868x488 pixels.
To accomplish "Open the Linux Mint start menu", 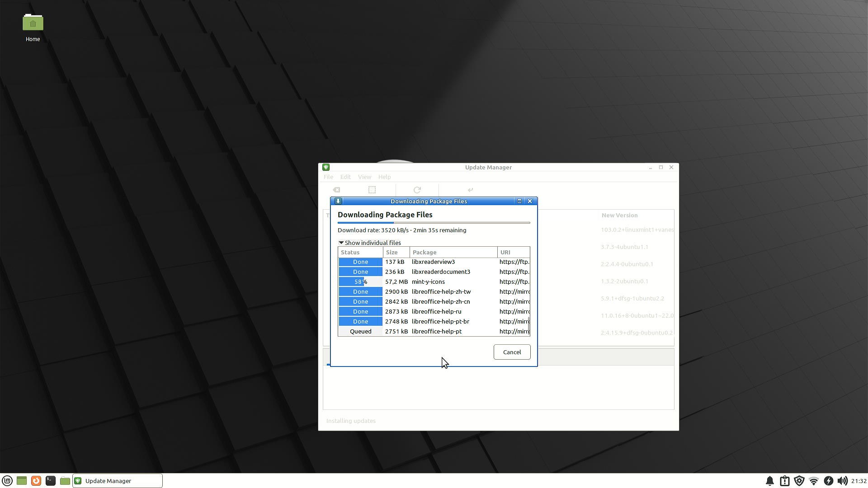I will (7, 481).
